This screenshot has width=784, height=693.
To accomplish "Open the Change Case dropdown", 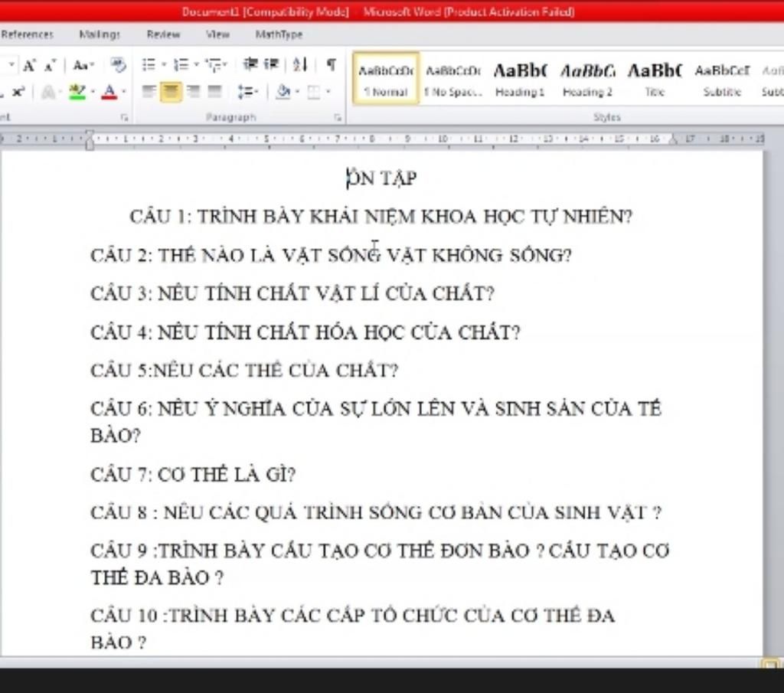I will coord(83,65).
